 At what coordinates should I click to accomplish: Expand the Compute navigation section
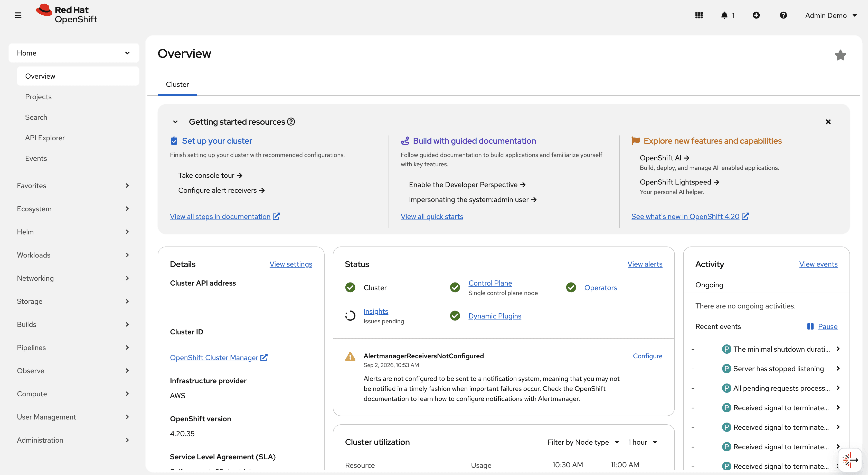[74, 394]
